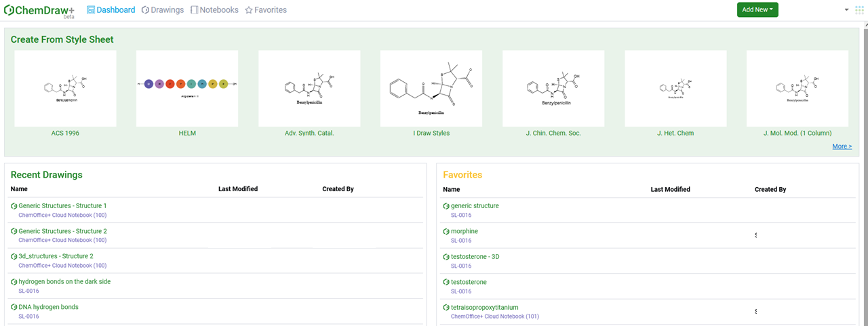Click icon beside morphine favorite

446,231
